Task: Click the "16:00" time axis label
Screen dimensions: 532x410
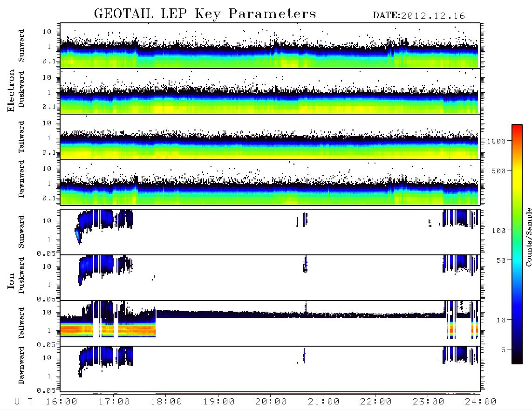Action: [61, 402]
